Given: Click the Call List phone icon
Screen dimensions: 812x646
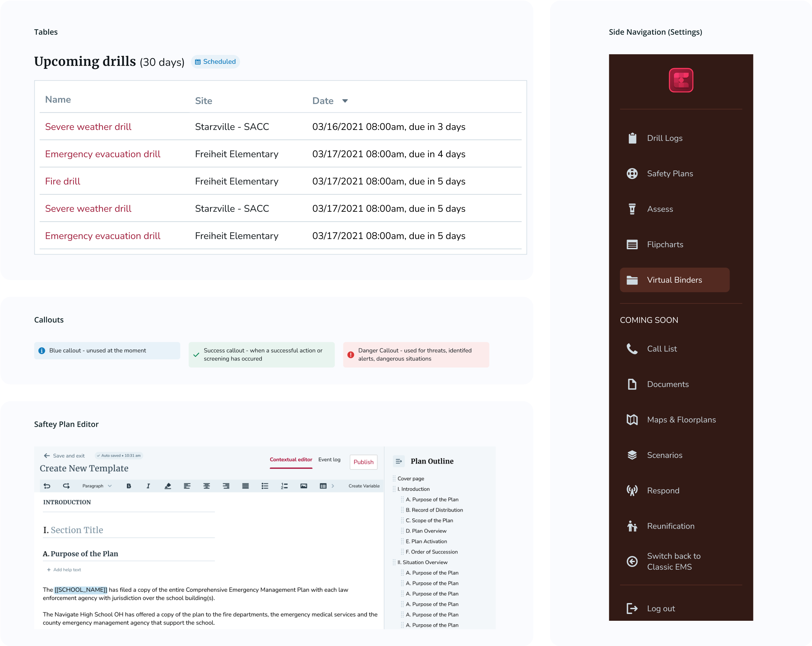Looking at the screenshot, I should (632, 349).
